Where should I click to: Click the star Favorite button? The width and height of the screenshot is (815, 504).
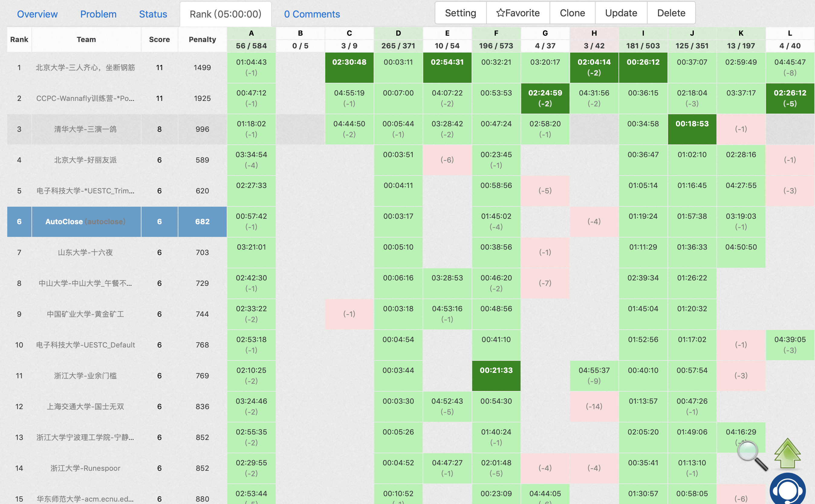coord(518,13)
